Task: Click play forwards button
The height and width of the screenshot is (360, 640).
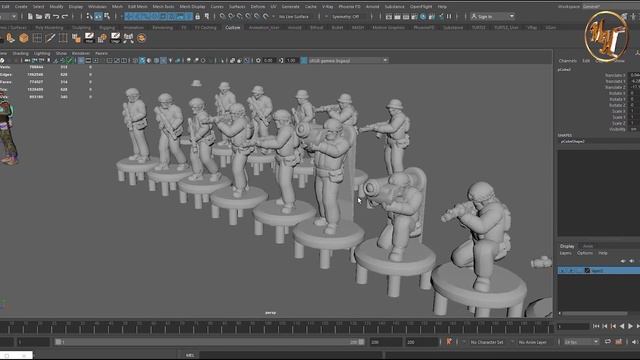Action: click(x=631, y=326)
